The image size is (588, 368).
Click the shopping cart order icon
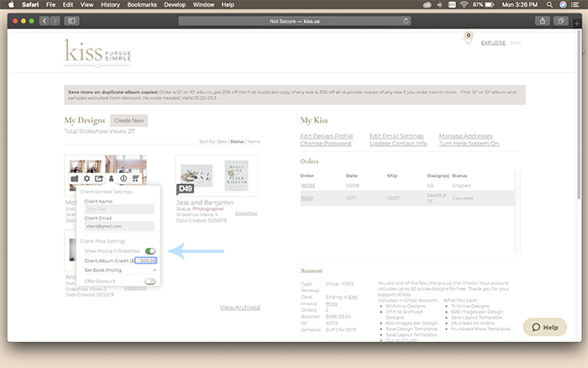135,179
